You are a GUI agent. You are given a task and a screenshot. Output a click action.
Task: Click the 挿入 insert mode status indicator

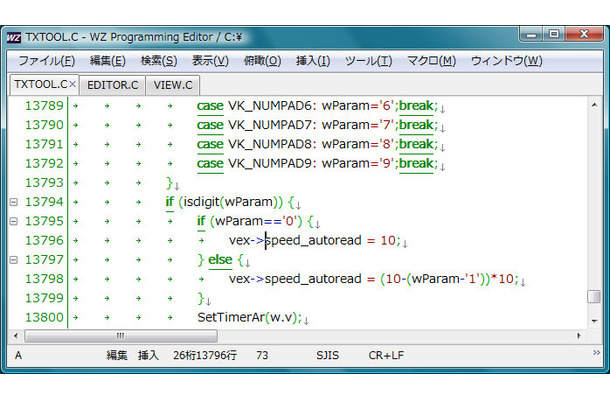click(x=147, y=355)
